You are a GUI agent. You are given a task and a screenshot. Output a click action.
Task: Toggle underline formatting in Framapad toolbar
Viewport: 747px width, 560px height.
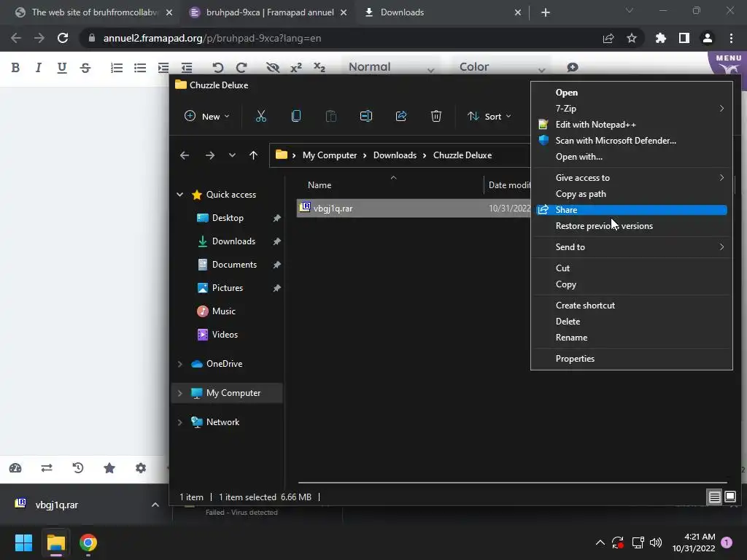click(61, 68)
